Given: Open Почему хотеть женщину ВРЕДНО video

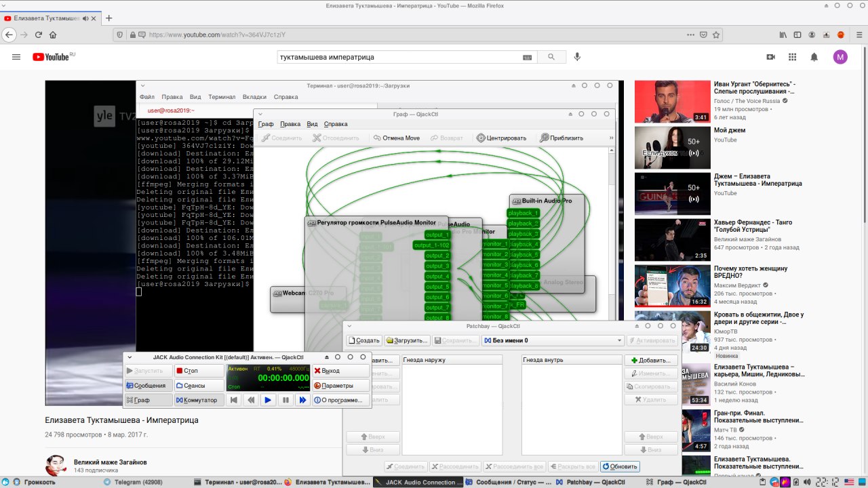Looking at the screenshot, I should coord(672,286).
